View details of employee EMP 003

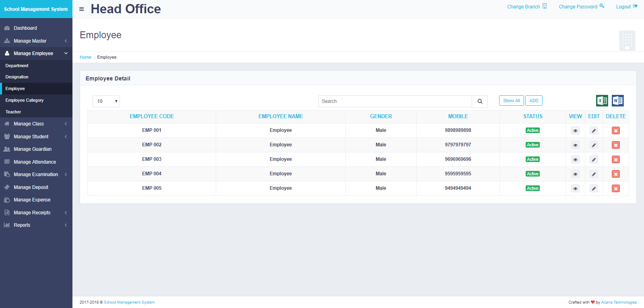[575, 160]
